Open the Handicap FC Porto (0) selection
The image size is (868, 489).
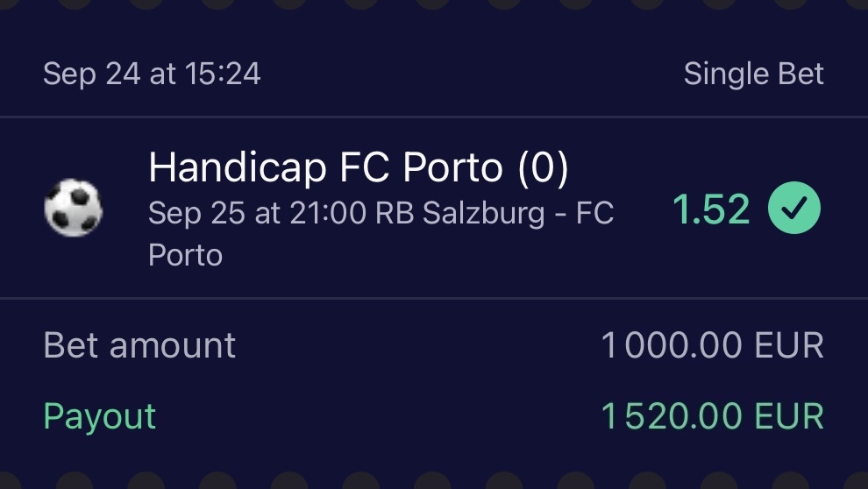[358, 168]
